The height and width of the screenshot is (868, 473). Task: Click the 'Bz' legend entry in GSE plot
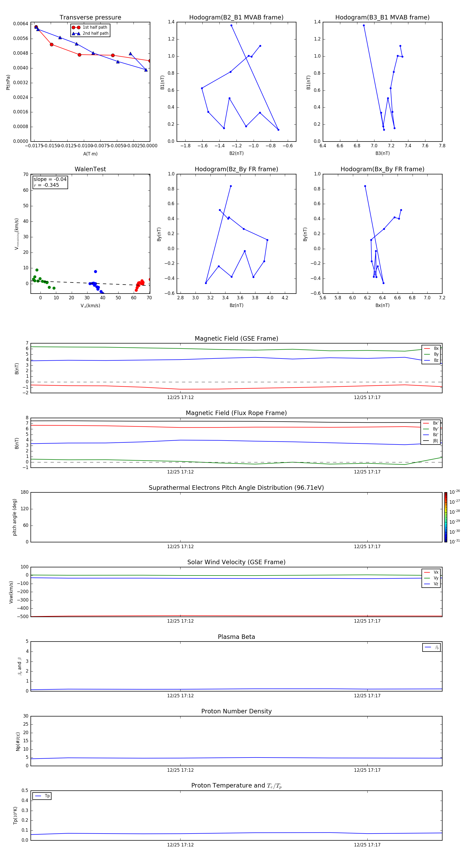click(431, 360)
